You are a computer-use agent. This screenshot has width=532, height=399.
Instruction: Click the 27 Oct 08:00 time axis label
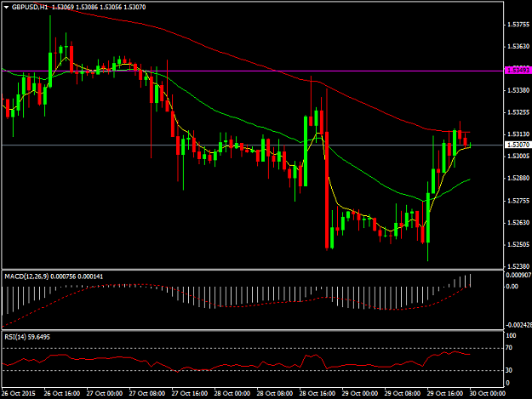tap(147, 394)
